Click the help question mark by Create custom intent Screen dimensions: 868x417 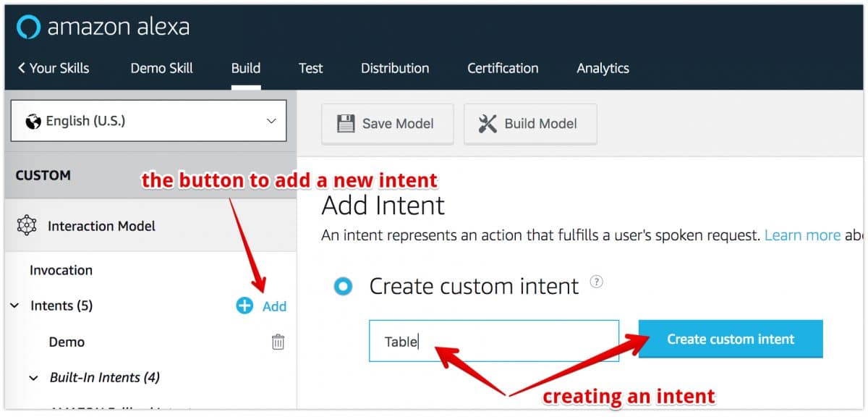[x=596, y=282]
